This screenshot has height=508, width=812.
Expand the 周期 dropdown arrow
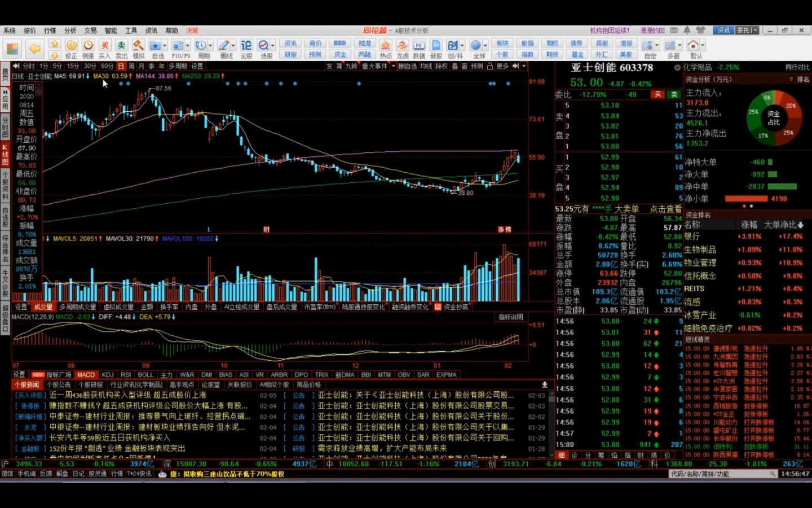(x=210, y=45)
